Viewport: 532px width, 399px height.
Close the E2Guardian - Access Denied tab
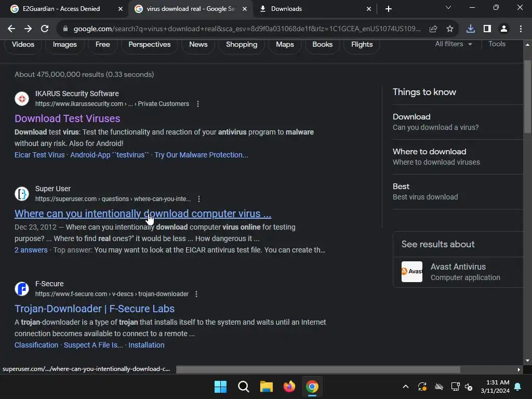(x=121, y=9)
